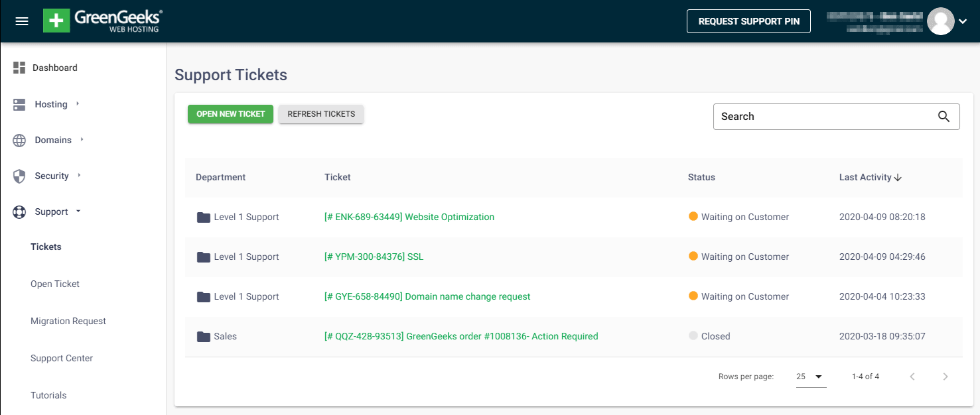The height and width of the screenshot is (415, 980).
Task: Open the SSL ticket link
Action: point(374,257)
